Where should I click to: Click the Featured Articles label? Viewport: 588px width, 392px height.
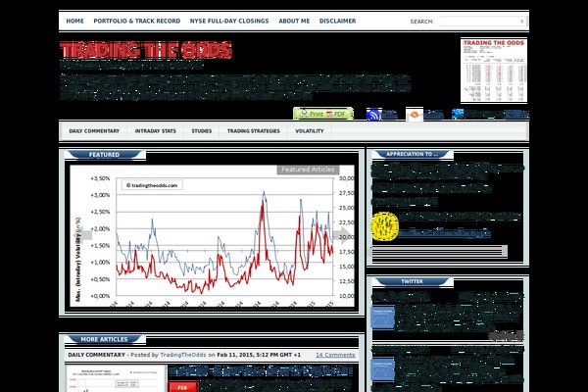[x=308, y=170]
